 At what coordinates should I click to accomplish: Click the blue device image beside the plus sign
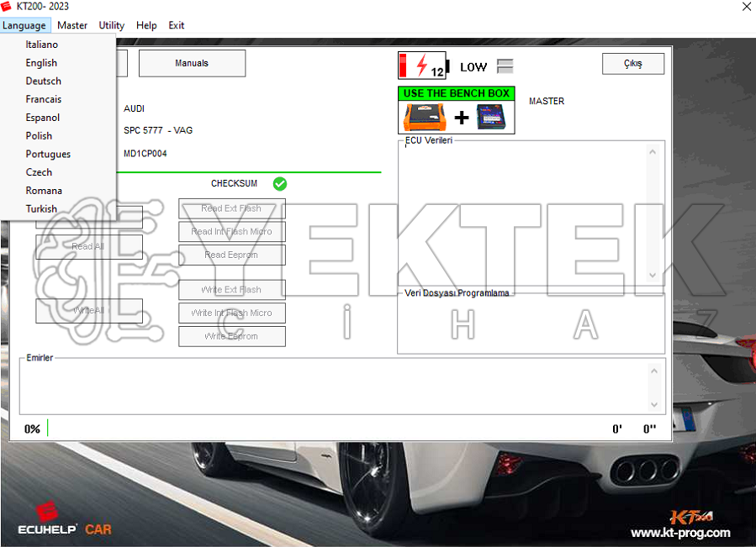(491, 115)
